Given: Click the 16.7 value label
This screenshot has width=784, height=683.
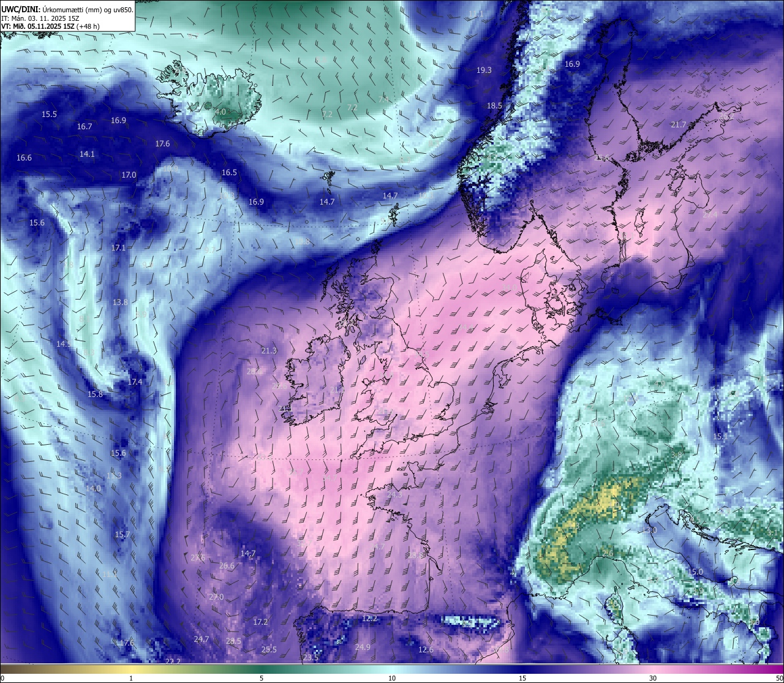Looking at the screenshot, I should coord(85,127).
